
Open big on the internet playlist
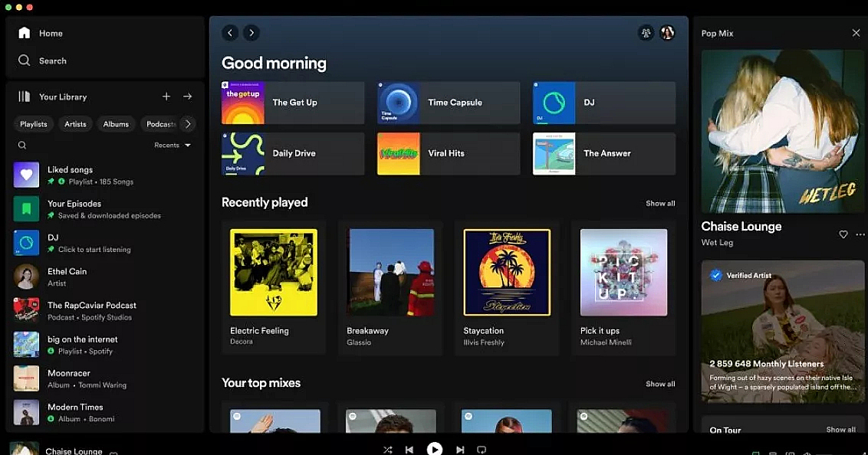105,345
